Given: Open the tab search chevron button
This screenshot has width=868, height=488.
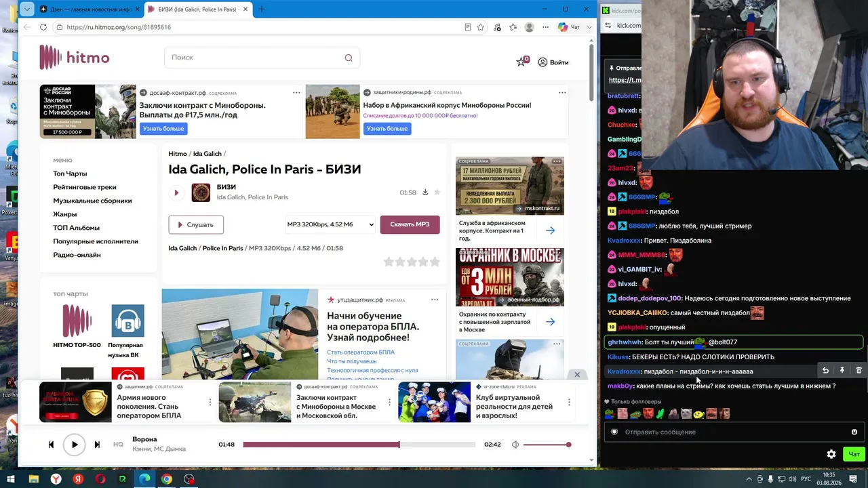Looking at the screenshot, I should (x=26, y=9).
